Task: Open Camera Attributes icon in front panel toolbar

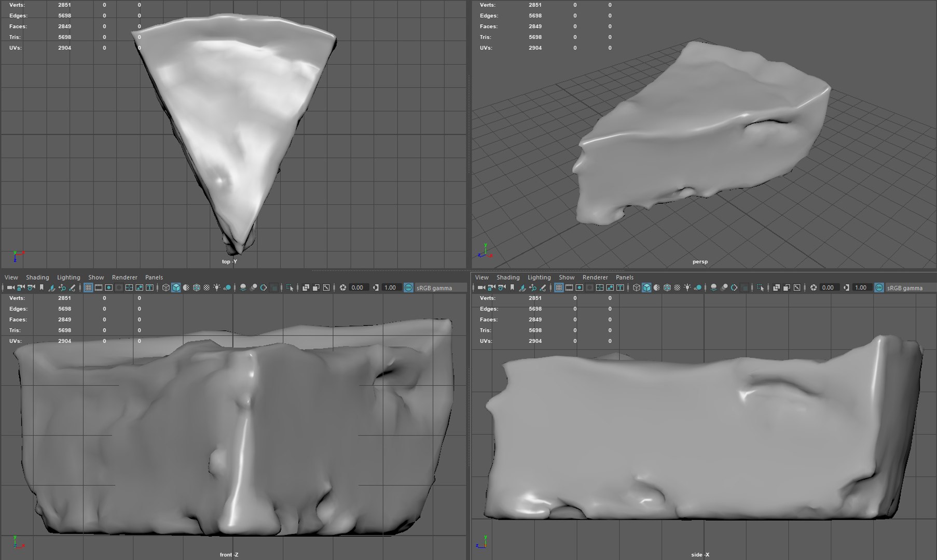Action: pos(31,288)
